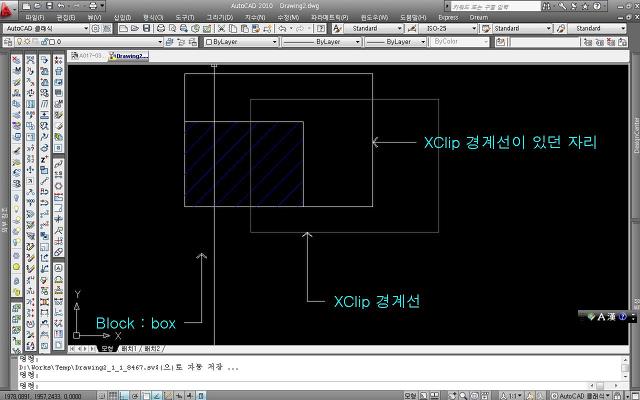Click Plot Preview icon in standard toolbar

pos(172,28)
